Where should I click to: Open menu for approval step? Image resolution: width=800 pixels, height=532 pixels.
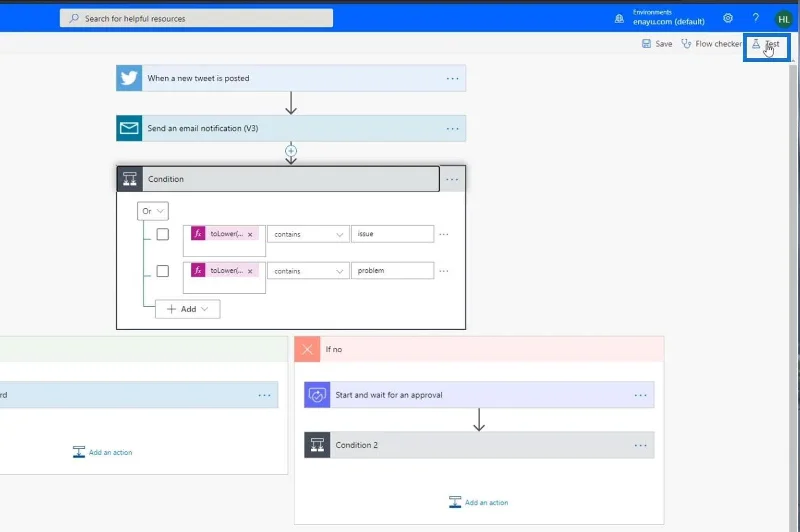pyautogui.click(x=641, y=395)
